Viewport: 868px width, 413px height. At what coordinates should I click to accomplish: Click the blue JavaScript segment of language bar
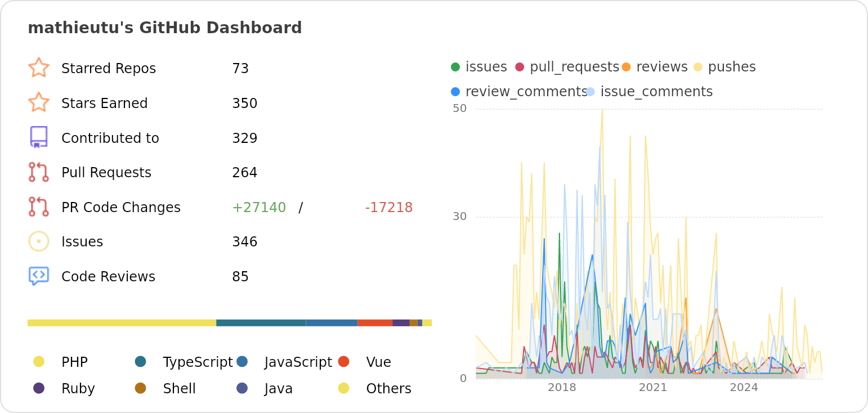(x=332, y=323)
